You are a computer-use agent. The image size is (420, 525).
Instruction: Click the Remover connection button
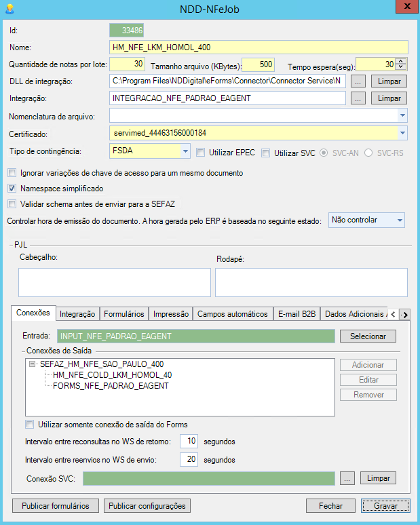coord(368,395)
